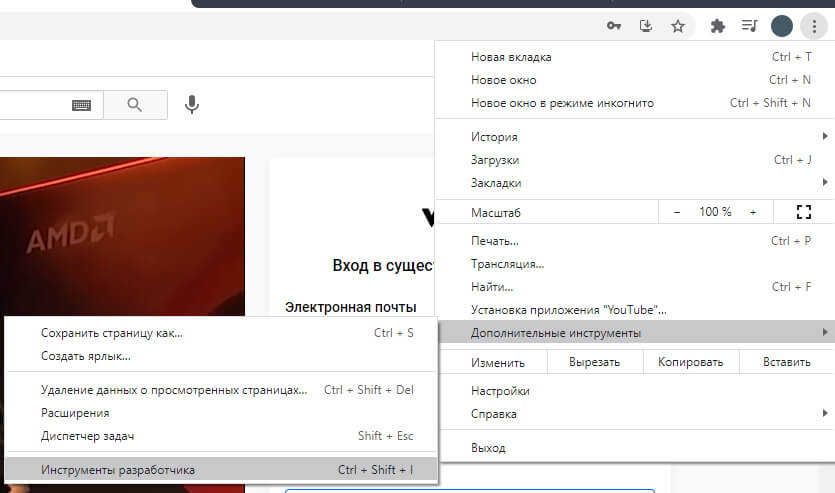Click the Вырезать button
The image size is (835, 493).
click(x=594, y=362)
